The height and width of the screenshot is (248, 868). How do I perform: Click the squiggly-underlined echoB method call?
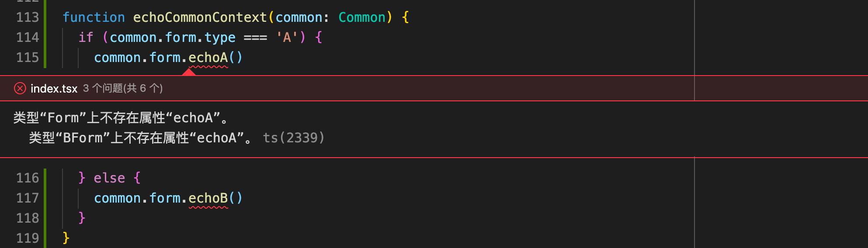tap(208, 198)
